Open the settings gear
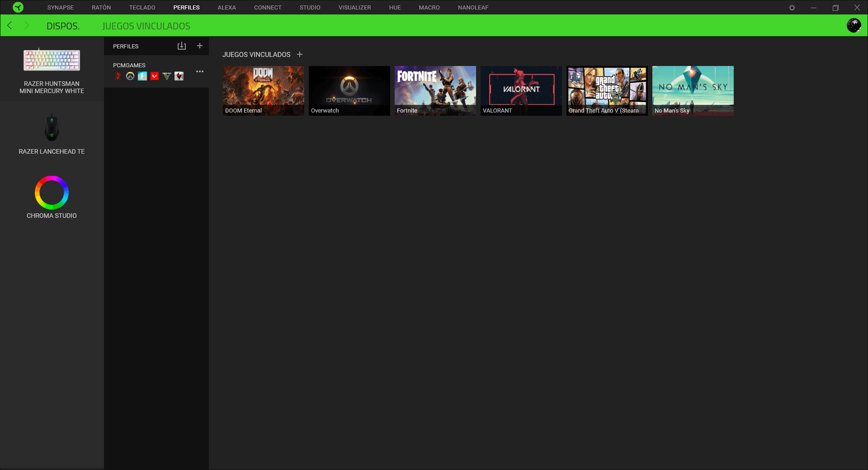This screenshot has height=470, width=868. click(792, 8)
